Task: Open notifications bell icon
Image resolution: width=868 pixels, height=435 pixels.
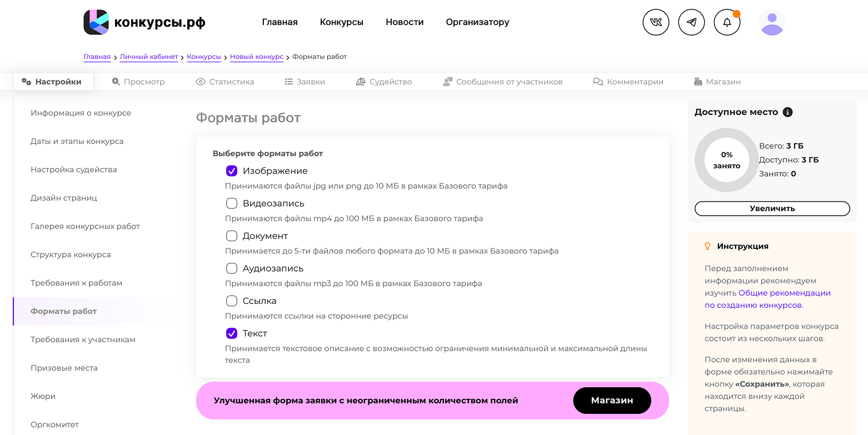Action: coord(727,22)
